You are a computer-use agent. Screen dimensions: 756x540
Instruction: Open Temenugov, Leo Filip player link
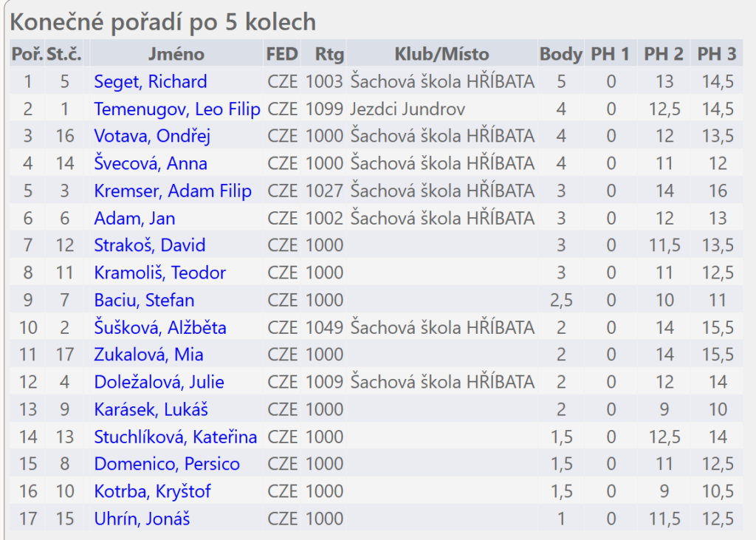point(177,109)
